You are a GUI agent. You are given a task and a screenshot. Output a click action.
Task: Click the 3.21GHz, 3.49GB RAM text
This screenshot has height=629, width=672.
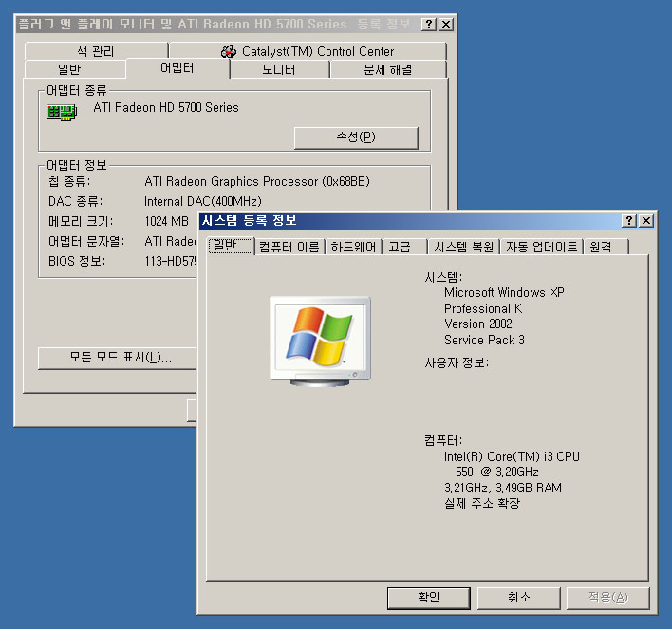point(503,488)
